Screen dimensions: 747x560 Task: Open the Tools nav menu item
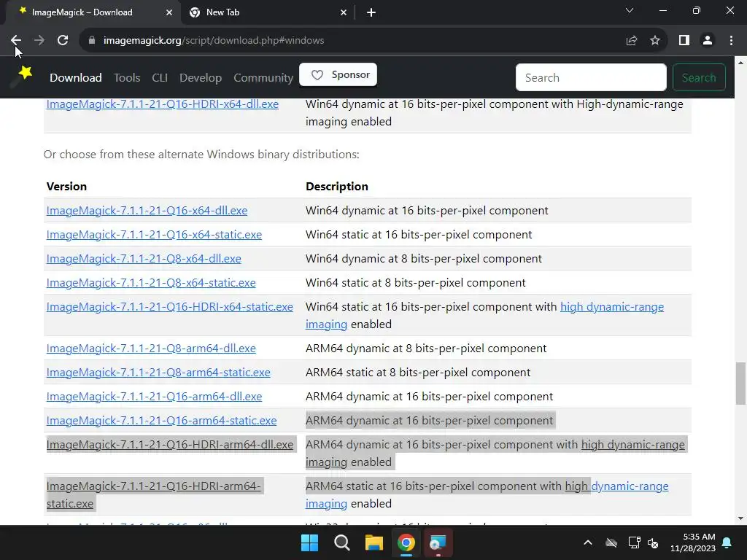pos(127,77)
